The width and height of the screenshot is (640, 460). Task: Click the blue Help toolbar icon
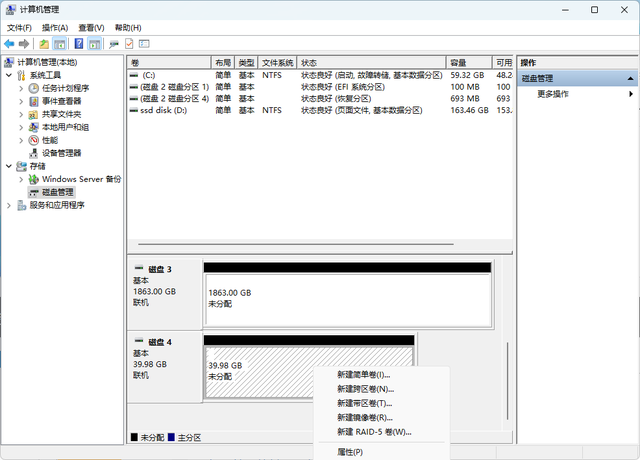pos(79,44)
